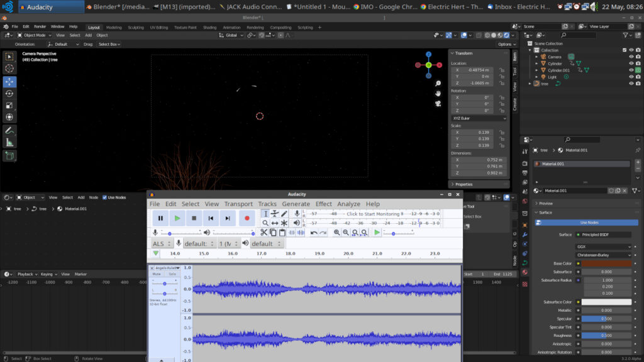
Task: Open the GGX distribution dropdown
Action: click(x=603, y=246)
